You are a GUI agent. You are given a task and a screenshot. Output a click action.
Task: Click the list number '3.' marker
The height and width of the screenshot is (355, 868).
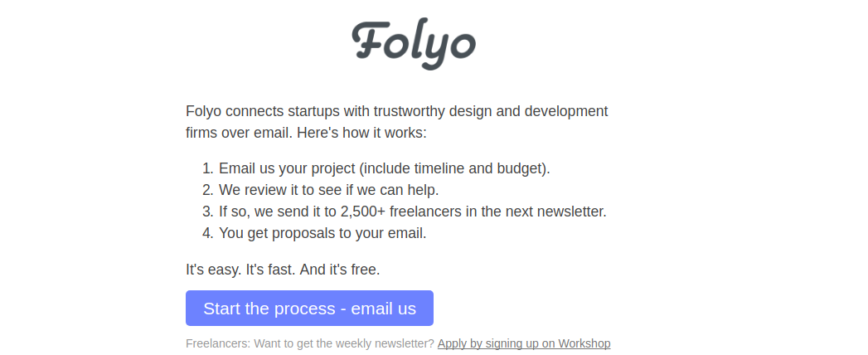tap(207, 212)
